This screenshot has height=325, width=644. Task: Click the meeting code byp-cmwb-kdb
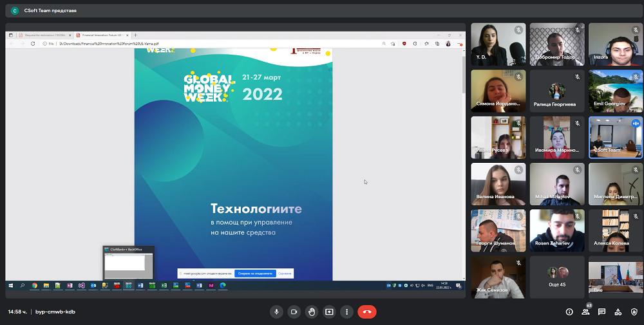[55, 312]
